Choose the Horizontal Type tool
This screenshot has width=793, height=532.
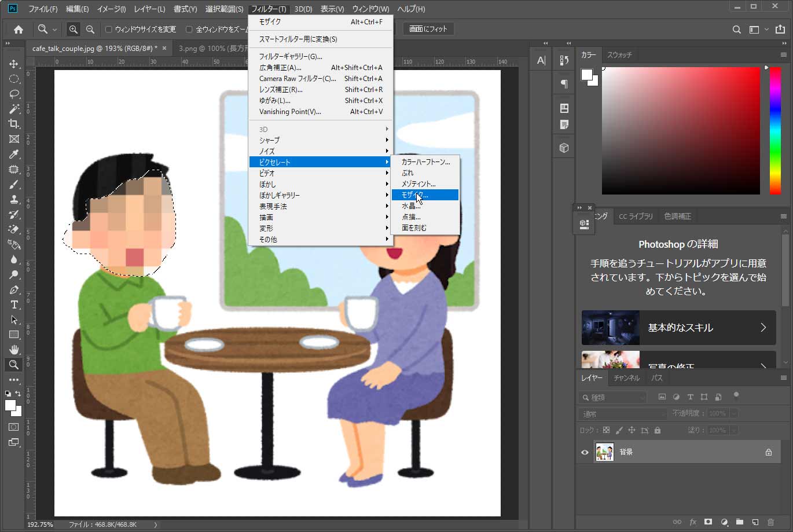click(14, 305)
